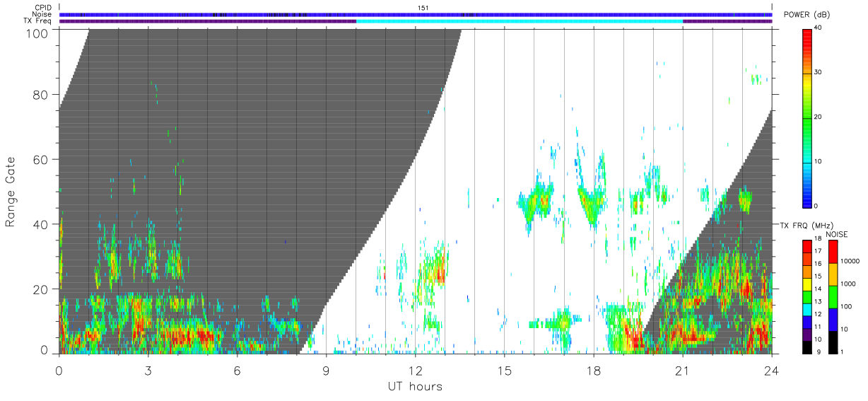Click the UT hours axis title
This screenshot has height=401, width=868.
(416, 387)
